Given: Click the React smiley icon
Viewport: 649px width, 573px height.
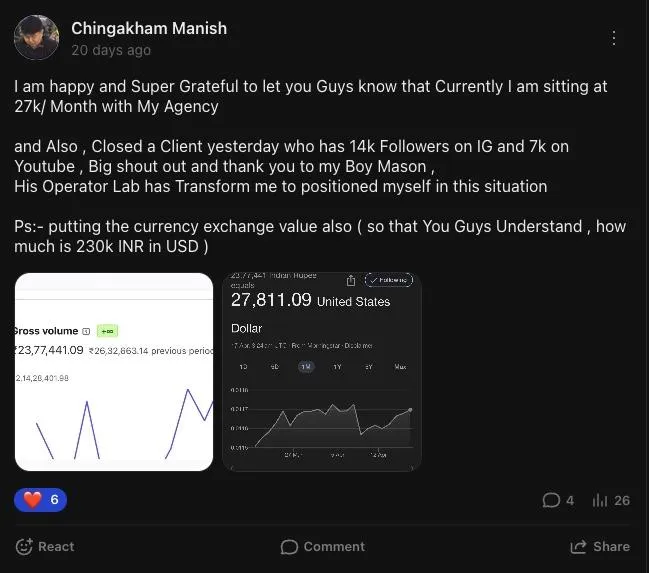Looking at the screenshot, I should (24, 547).
